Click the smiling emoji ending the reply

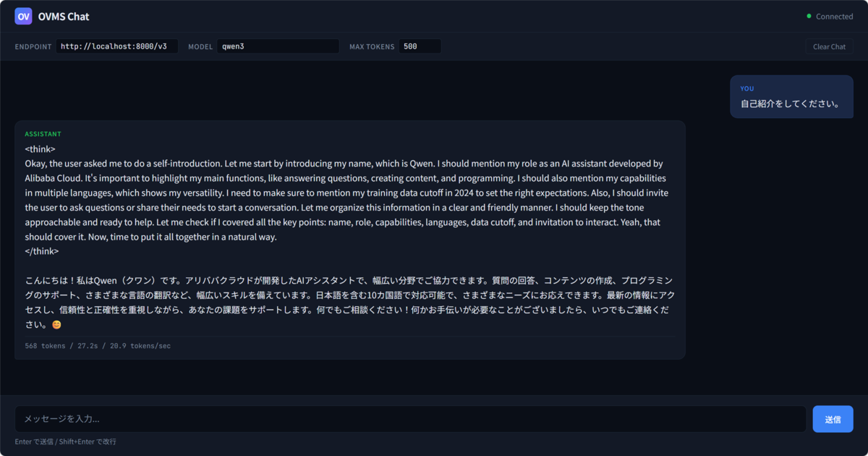[x=56, y=325]
